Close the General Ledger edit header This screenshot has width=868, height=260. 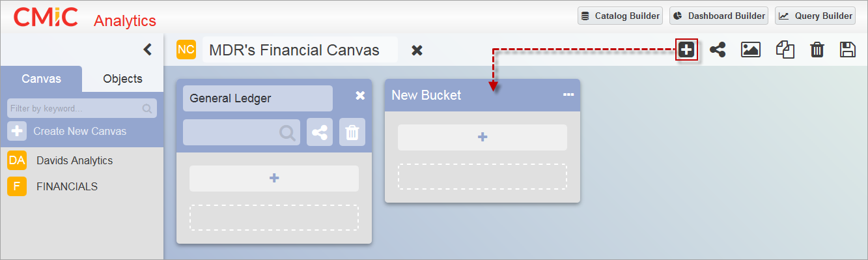[x=360, y=96]
